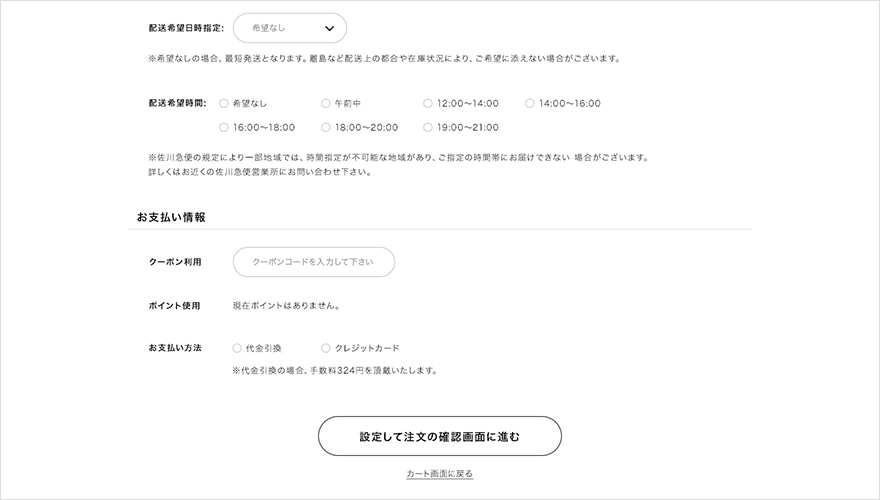Viewport: 880px width, 500px height.
Task: Click the クーポン利用 label
Action: click(x=175, y=262)
